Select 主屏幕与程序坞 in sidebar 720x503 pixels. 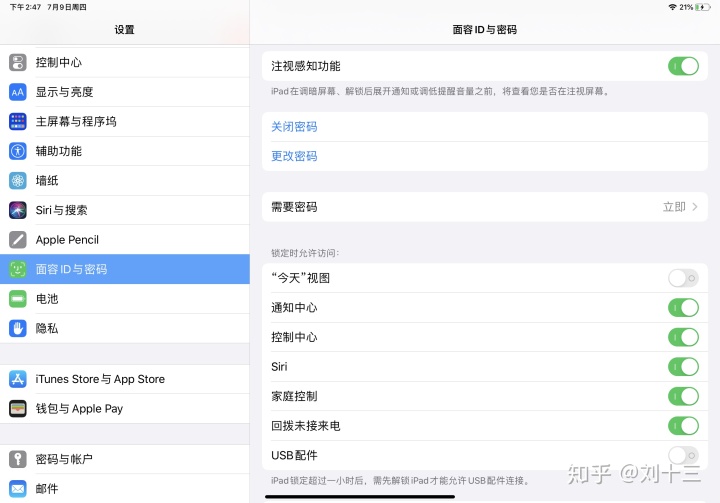pyautogui.click(x=125, y=121)
